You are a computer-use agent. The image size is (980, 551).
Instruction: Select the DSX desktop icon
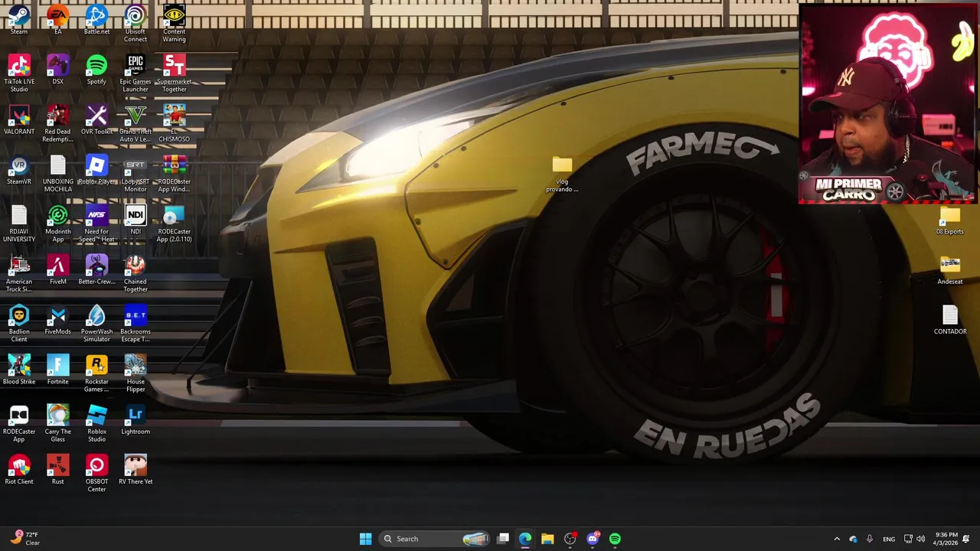(x=57, y=70)
